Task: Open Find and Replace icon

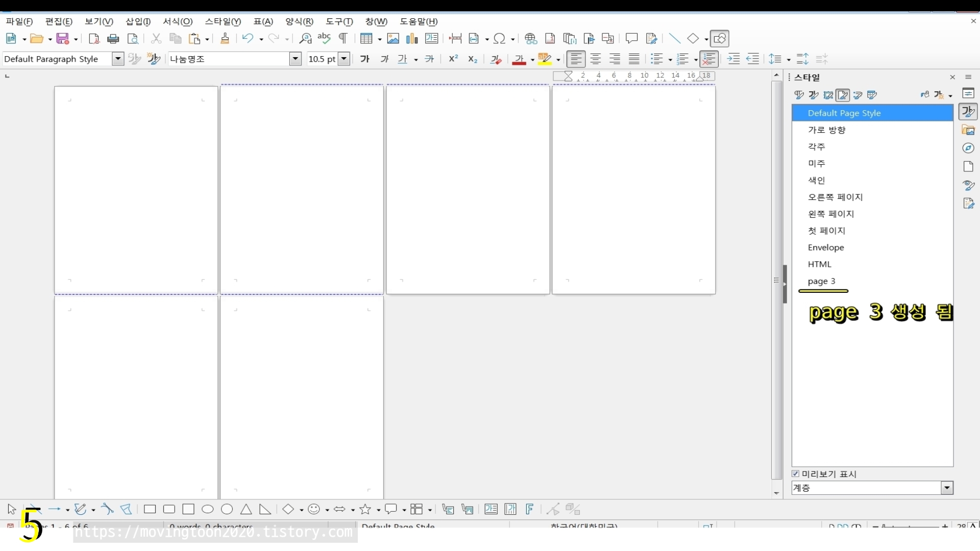Action: pos(305,39)
